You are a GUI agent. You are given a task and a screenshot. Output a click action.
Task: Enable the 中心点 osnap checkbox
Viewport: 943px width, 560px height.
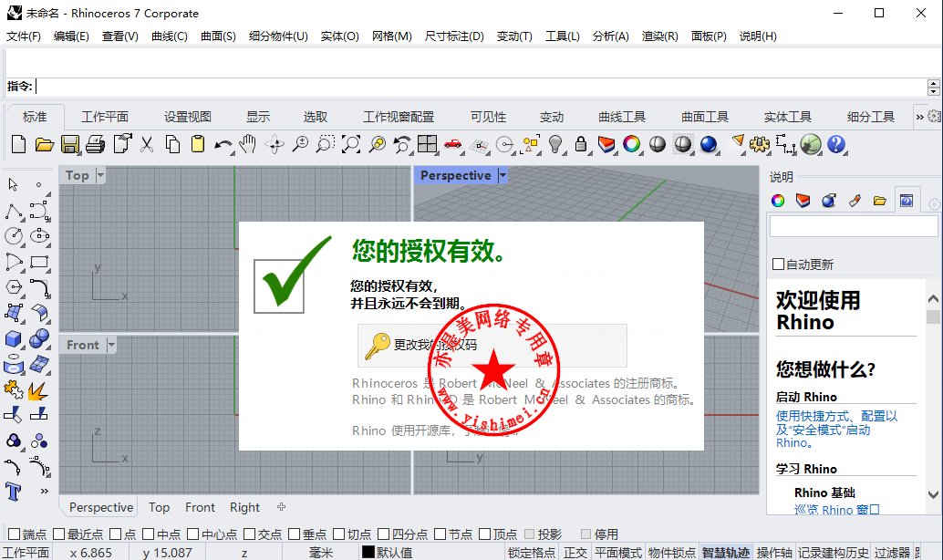[x=192, y=534]
